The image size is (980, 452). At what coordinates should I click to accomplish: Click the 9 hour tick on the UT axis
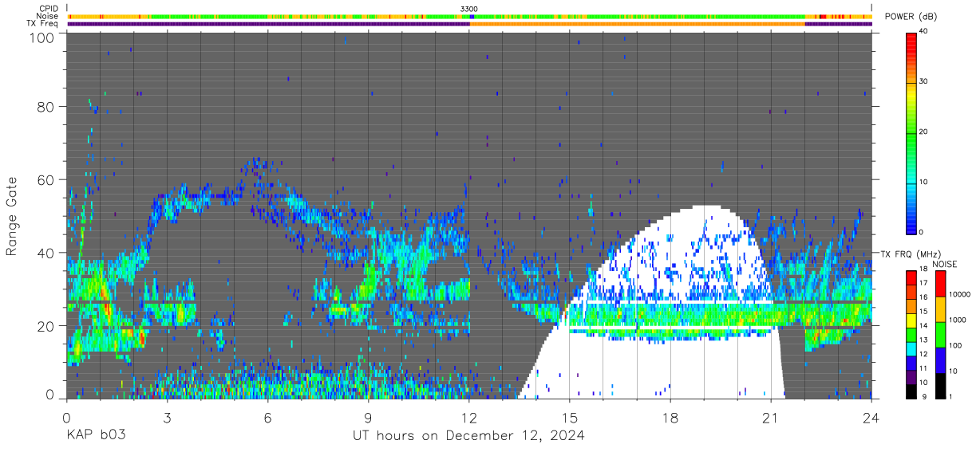point(368,417)
